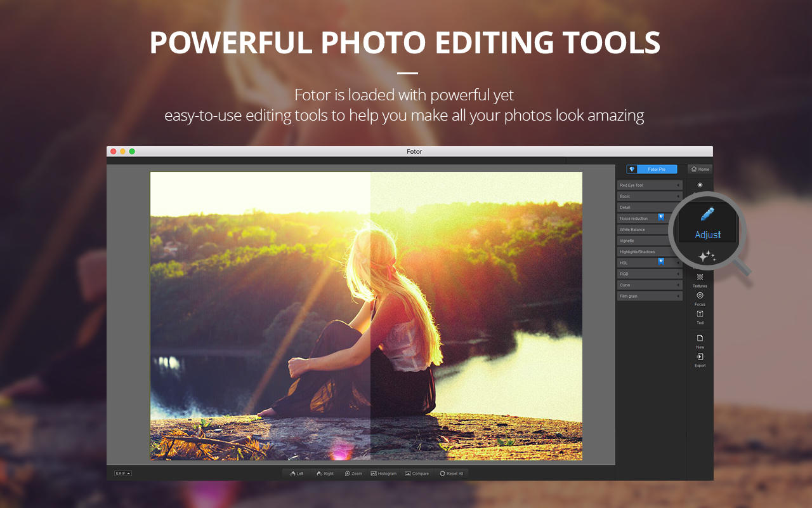This screenshot has height=508, width=812.
Task: Click Reset All in bottom toolbar
Action: point(451,473)
